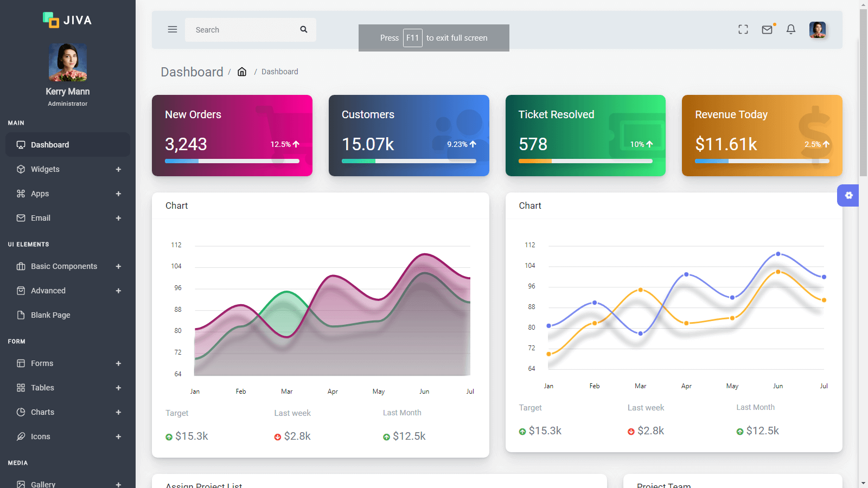Click the search magnifier icon
Viewport: 868px width, 488px height.
[304, 29]
